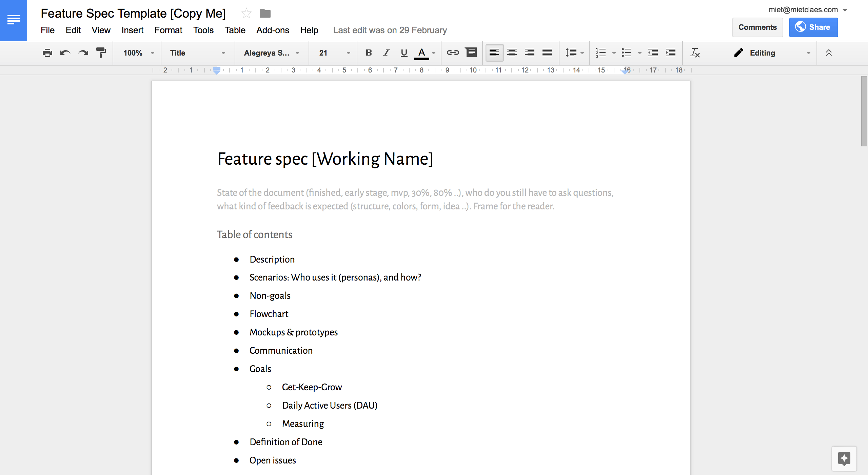Screen dimensions: 868x475
Task: Open the Format menu
Action: point(168,30)
